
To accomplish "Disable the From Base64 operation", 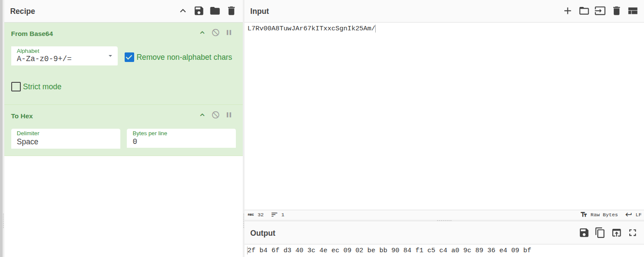I will pos(216,33).
